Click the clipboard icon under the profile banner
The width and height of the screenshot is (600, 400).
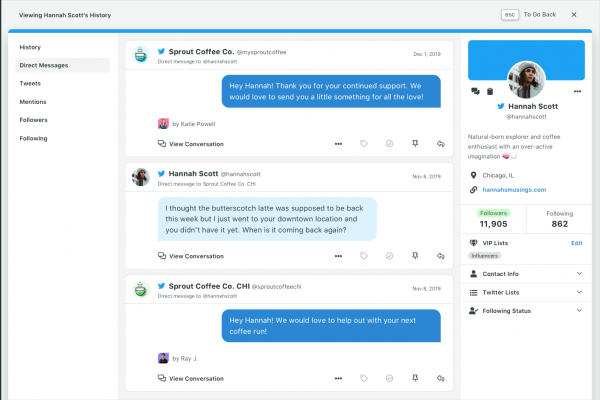(x=490, y=92)
